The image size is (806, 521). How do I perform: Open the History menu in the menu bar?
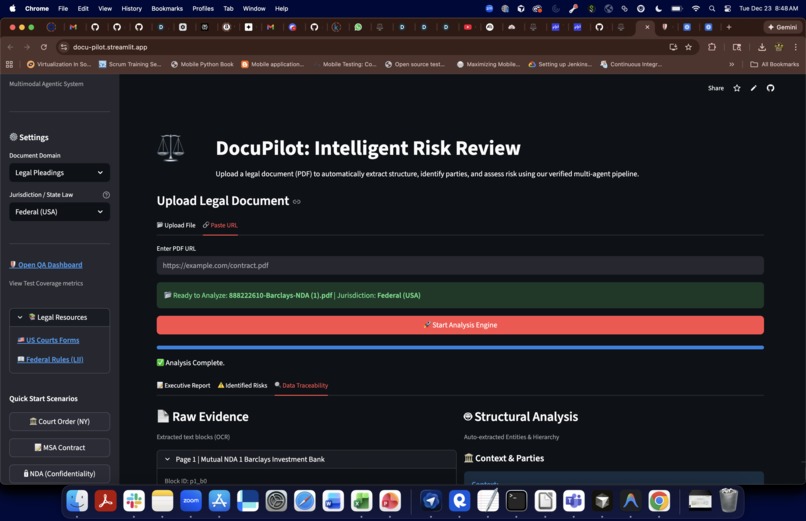[132, 9]
